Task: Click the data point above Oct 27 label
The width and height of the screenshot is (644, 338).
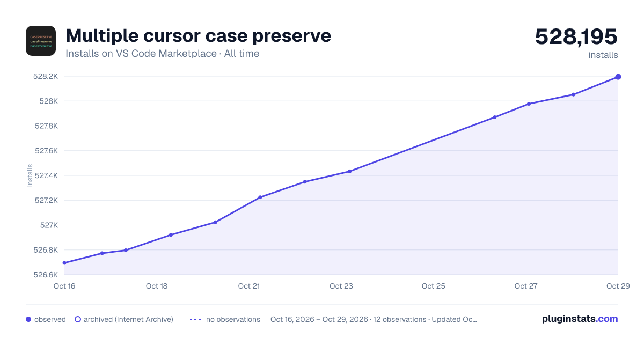Action: tap(529, 104)
